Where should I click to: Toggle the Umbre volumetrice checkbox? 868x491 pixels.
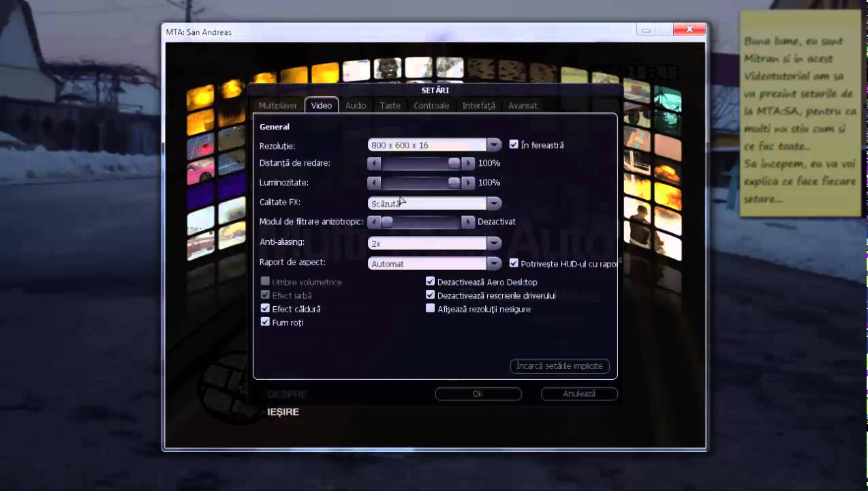[265, 281]
